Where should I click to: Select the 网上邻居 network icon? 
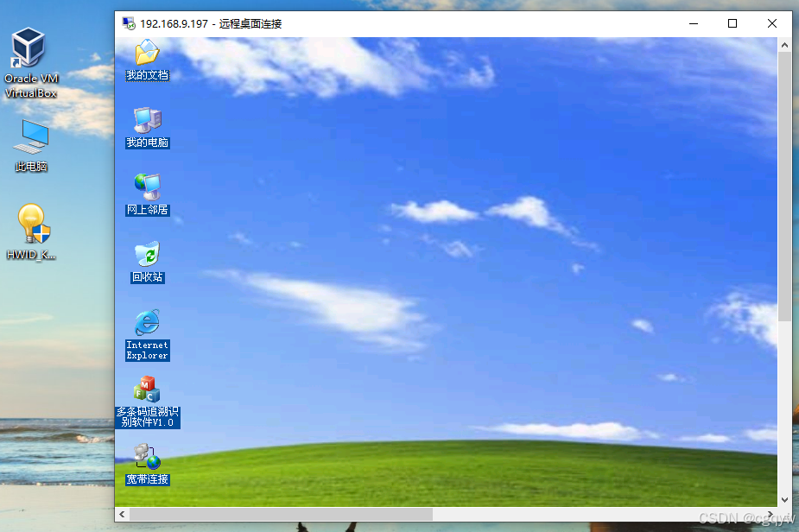(x=147, y=187)
